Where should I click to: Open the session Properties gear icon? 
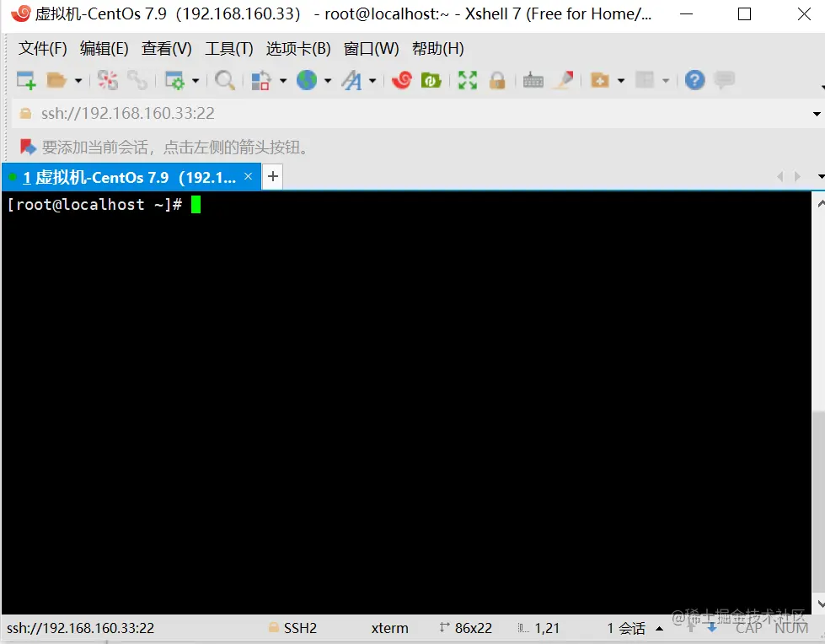point(174,81)
